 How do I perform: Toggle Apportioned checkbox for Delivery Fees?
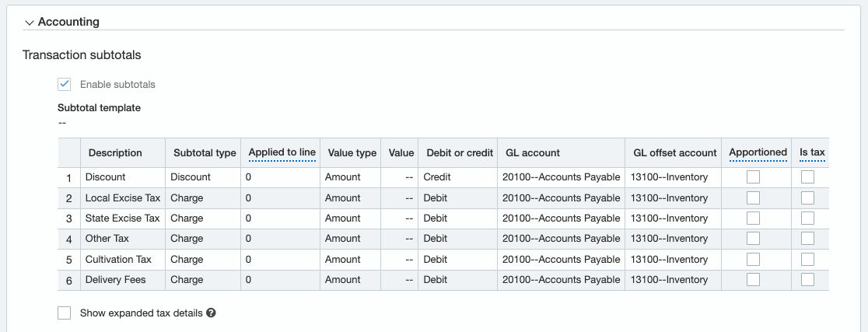[x=753, y=280]
